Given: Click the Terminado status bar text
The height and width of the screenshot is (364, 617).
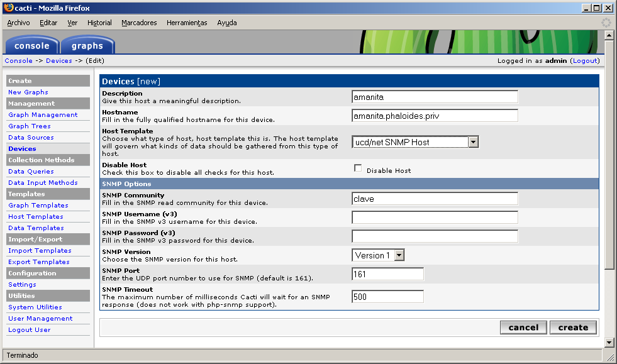Looking at the screenshot, I should [x=23, y=355].
